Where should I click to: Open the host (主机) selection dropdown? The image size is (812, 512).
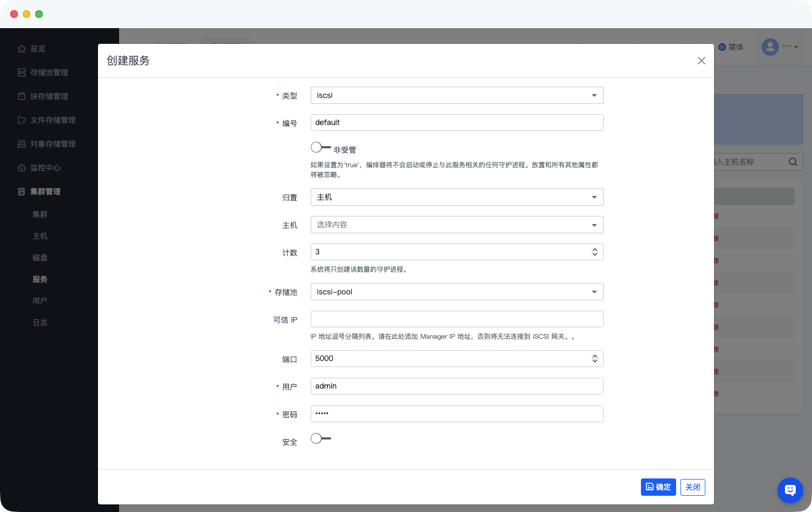tap(456, 225)
